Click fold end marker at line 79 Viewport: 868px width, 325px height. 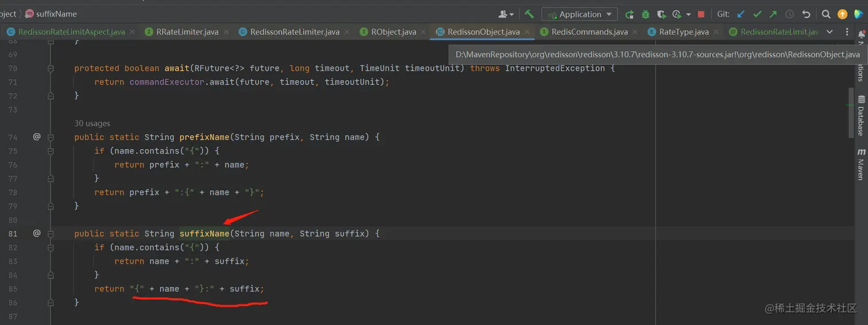[51, 206]
